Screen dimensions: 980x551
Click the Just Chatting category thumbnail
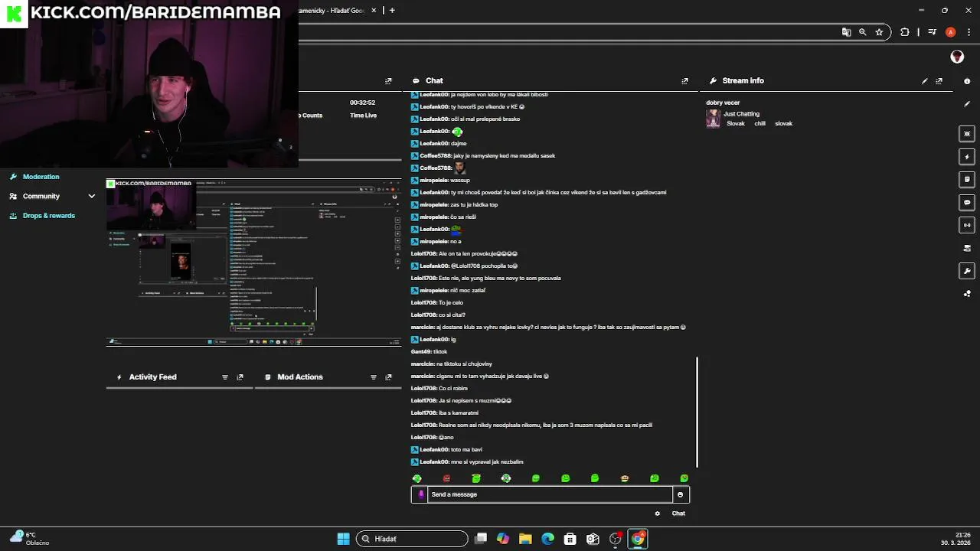[x=714, y=119]
